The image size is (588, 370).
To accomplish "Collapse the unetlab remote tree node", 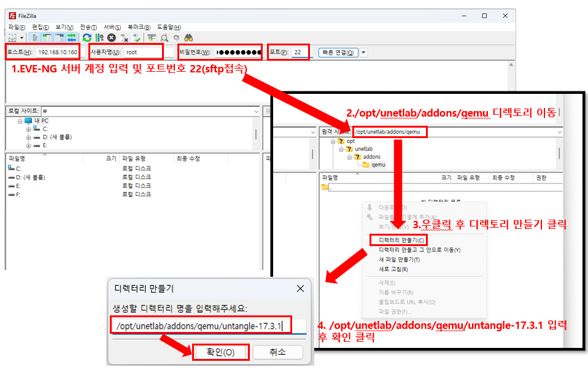I will 341,149.
